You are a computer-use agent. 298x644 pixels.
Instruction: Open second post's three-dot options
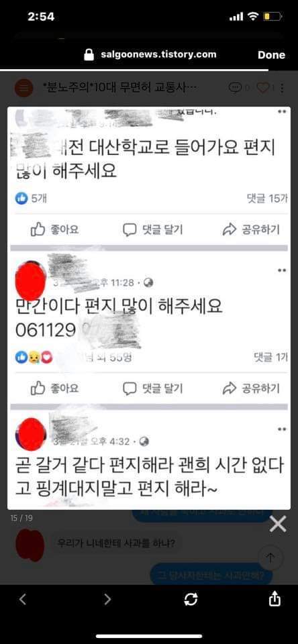point(282,270)
